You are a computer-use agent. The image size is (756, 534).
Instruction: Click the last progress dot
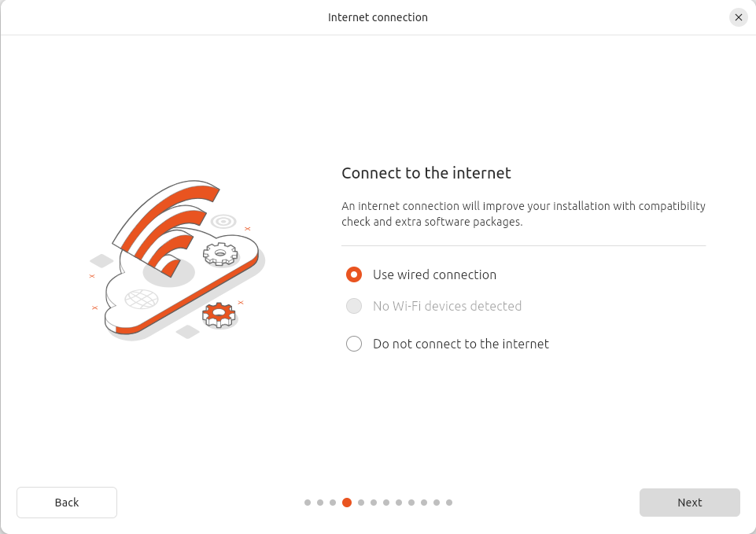449,502
